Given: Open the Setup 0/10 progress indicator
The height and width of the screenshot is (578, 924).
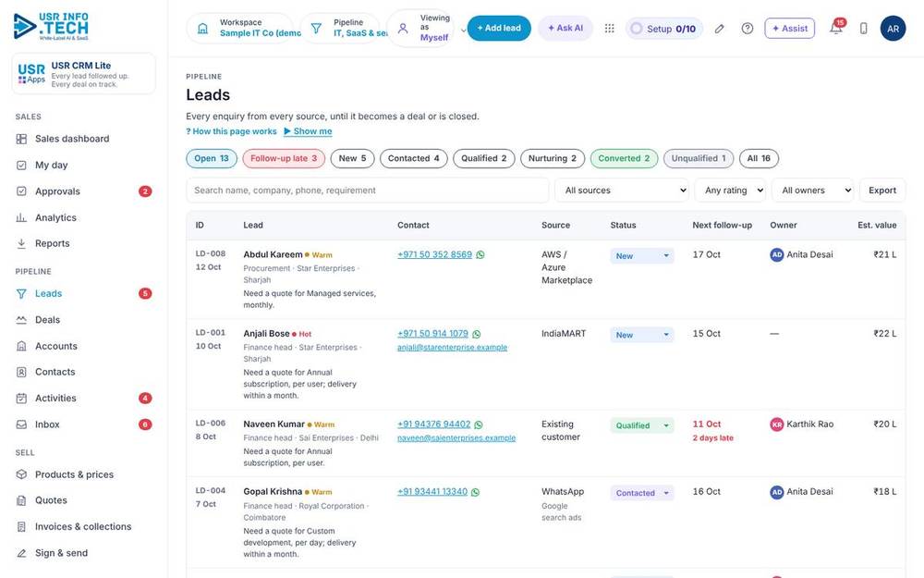Looking at the screenshot, I should 664,29.
